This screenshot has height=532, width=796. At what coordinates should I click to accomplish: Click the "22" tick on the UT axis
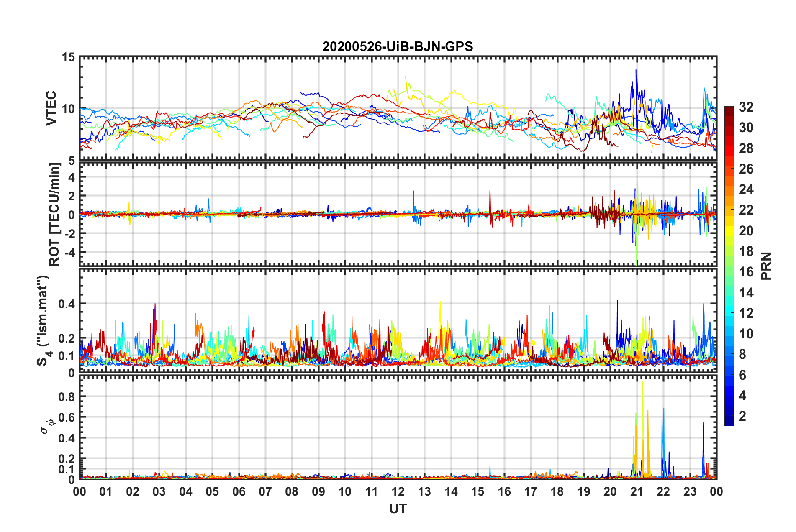click(x=663, y=491)
